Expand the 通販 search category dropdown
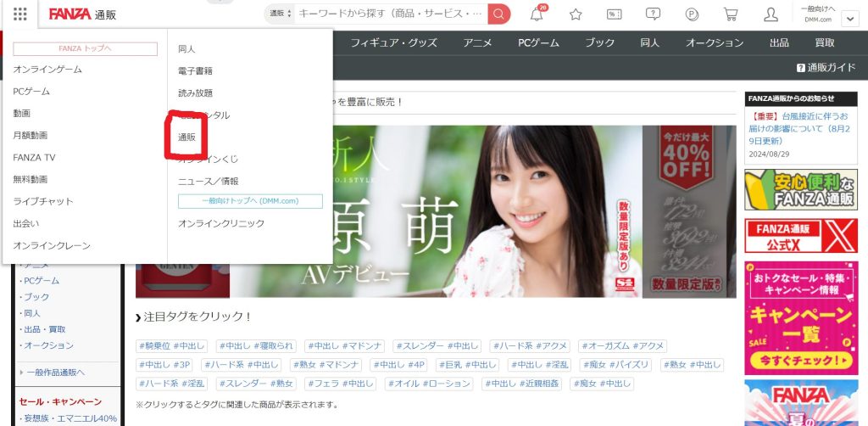Screen dimensions: 868x426 pos(279,14)
